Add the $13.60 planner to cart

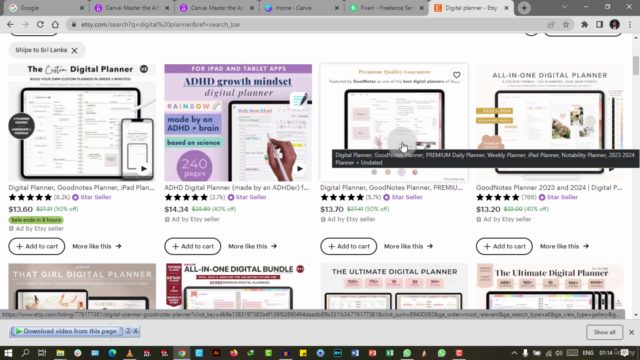(x=37, y=247)
